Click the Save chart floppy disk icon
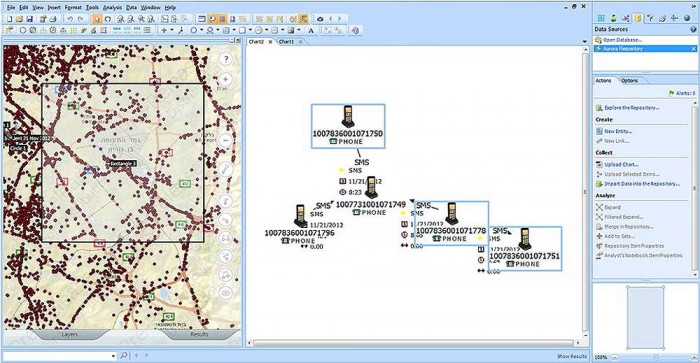 [29, 19]
